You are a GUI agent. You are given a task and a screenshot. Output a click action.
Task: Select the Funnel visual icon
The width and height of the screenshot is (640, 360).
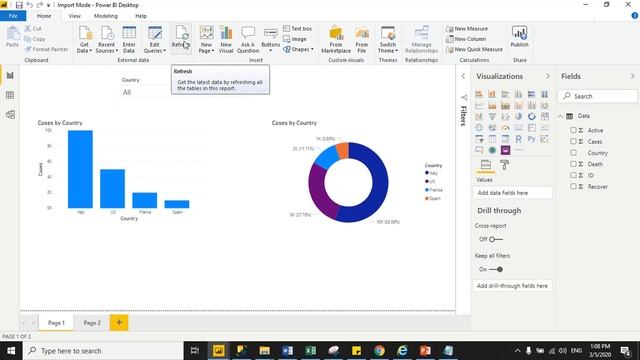coord(492,116)
